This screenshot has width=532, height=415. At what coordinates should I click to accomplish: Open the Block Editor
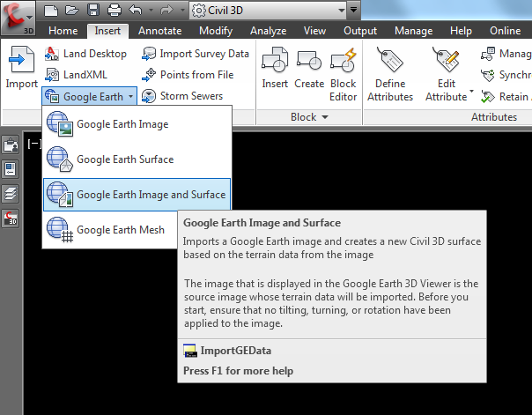[343, 74]
